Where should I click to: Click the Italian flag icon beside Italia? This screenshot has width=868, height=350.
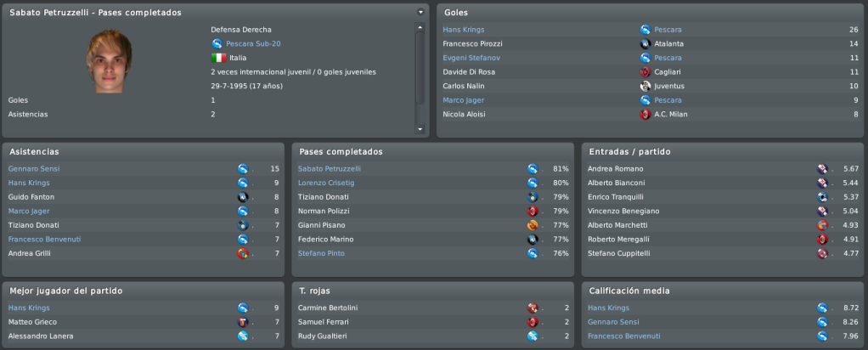point(218,58)
